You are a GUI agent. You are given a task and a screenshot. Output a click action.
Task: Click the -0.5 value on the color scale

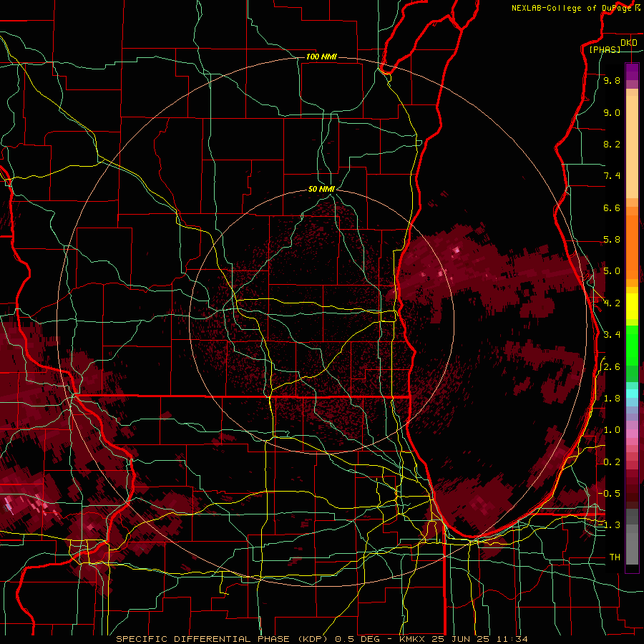pyautogui.click(x=609, y=494)
